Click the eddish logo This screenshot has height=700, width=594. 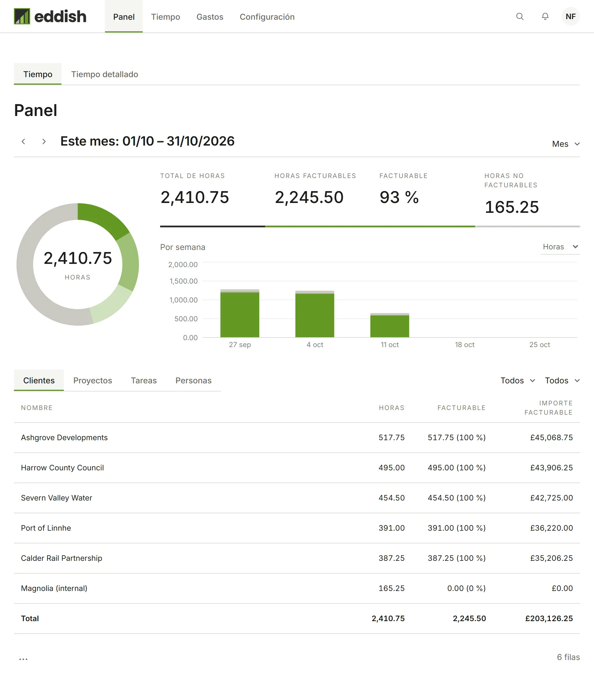(x=50, y=17)
